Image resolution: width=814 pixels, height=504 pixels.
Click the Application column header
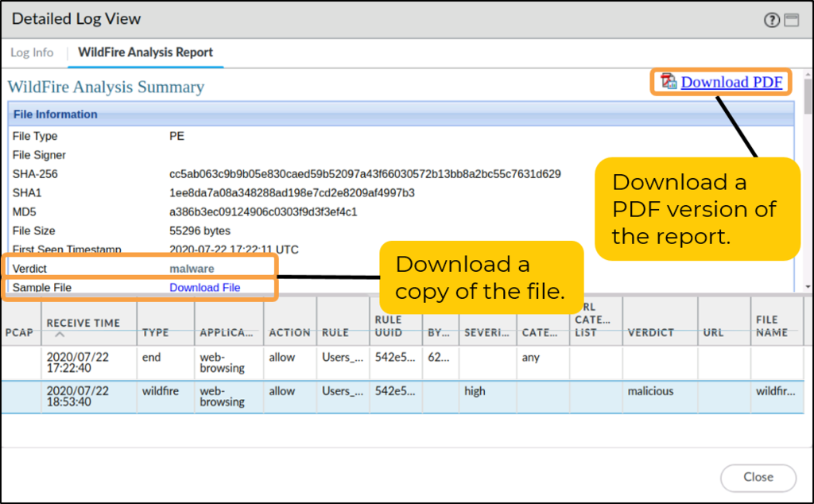click(x=229, y=322)
